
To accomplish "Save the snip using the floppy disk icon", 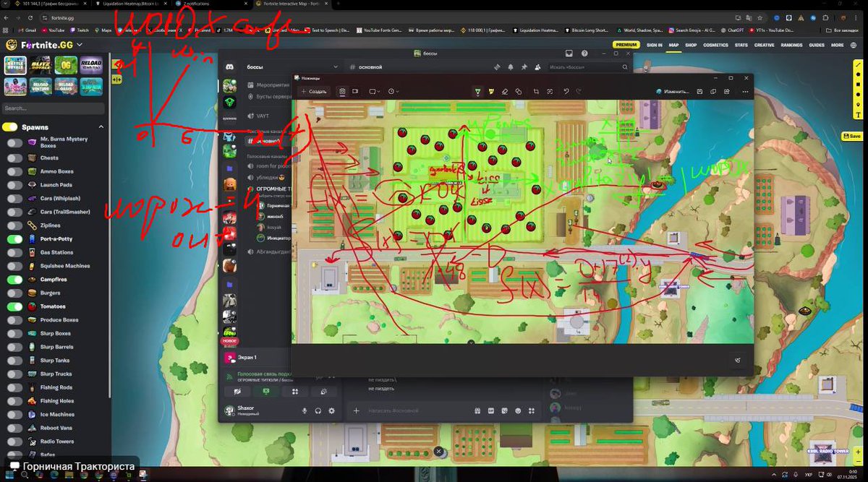I will point(699,92).
